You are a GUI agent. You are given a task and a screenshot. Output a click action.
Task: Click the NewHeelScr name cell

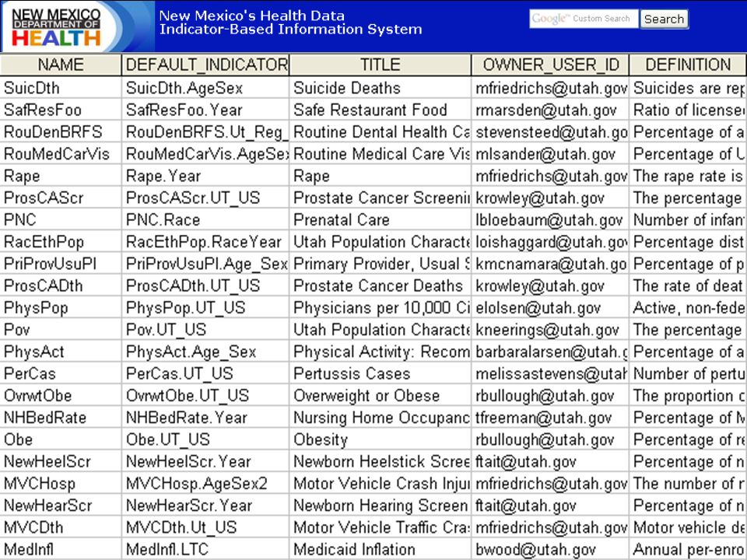click(x=61, y=461)
